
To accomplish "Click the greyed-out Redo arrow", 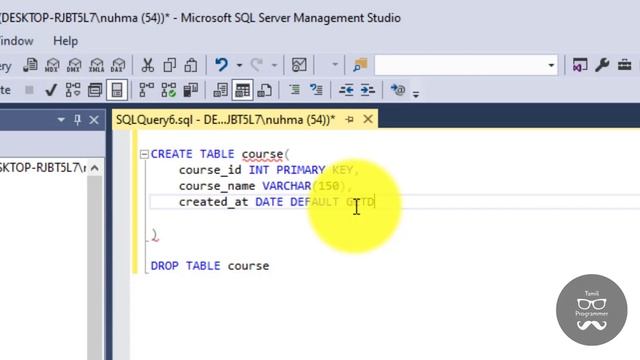I will coord(257,65).
